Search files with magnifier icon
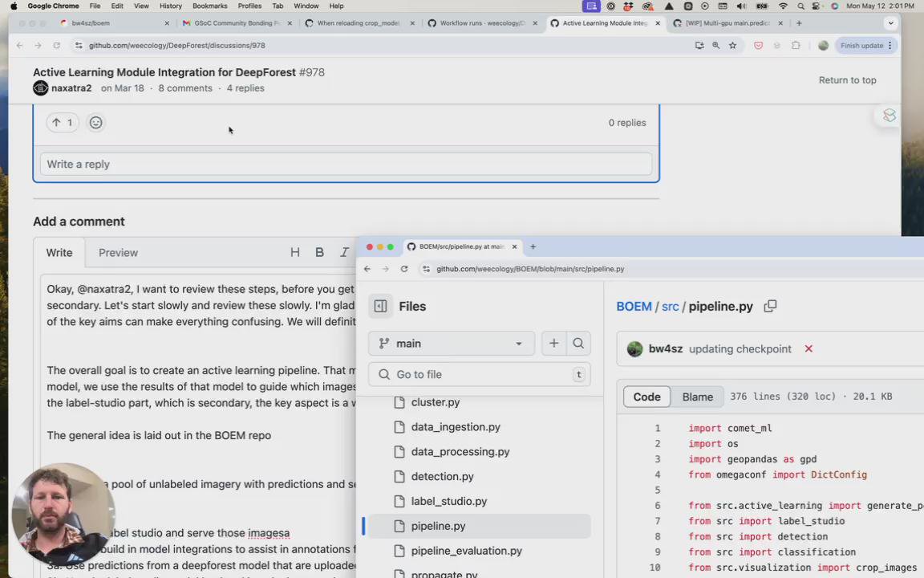 [x=578, y=344]
